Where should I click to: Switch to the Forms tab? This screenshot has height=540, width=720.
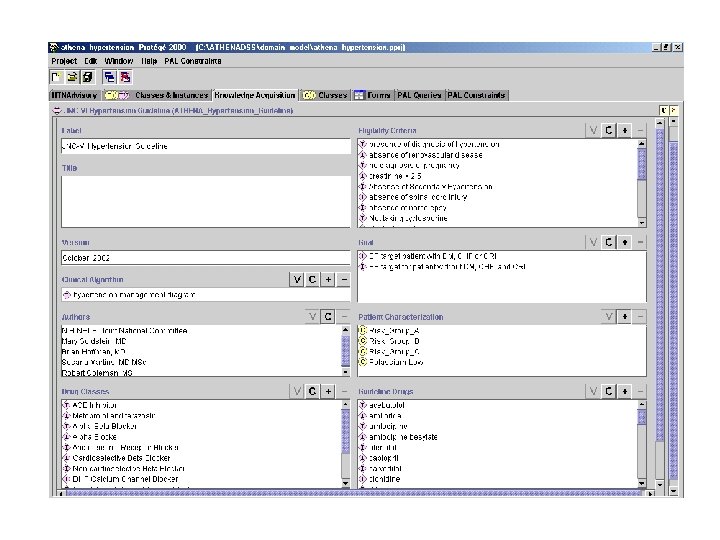coord(373,95)
